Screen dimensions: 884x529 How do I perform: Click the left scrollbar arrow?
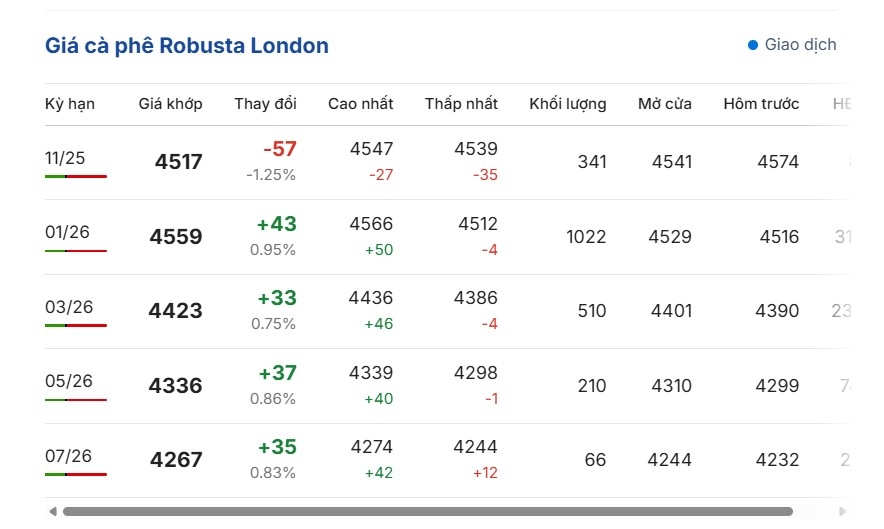pos(52,512)
